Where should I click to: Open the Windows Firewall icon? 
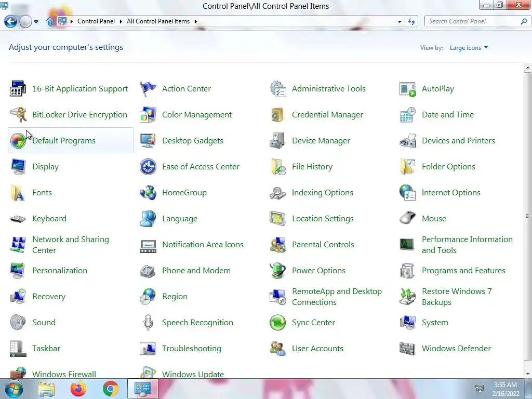pyautogui.click(x=18, y=372)
